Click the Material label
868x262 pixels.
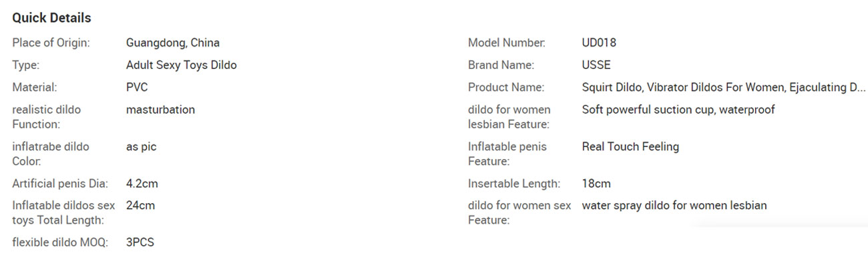[x=35, y=87]
